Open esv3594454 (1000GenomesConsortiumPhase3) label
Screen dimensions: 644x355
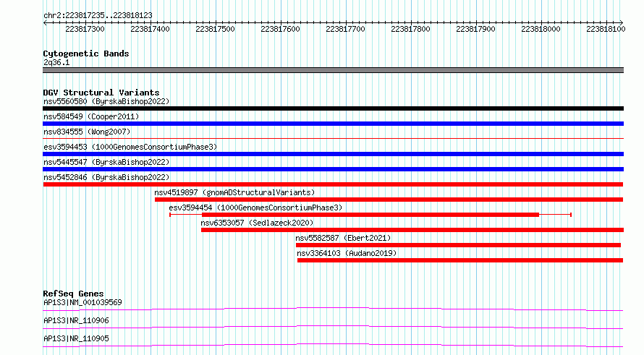tap(255, 208)
